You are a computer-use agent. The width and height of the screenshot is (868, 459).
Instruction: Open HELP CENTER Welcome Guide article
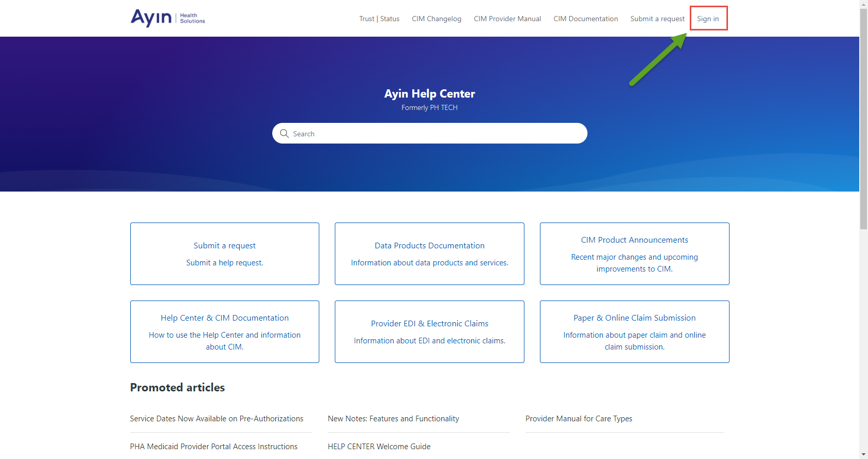(x=379, y=447)
